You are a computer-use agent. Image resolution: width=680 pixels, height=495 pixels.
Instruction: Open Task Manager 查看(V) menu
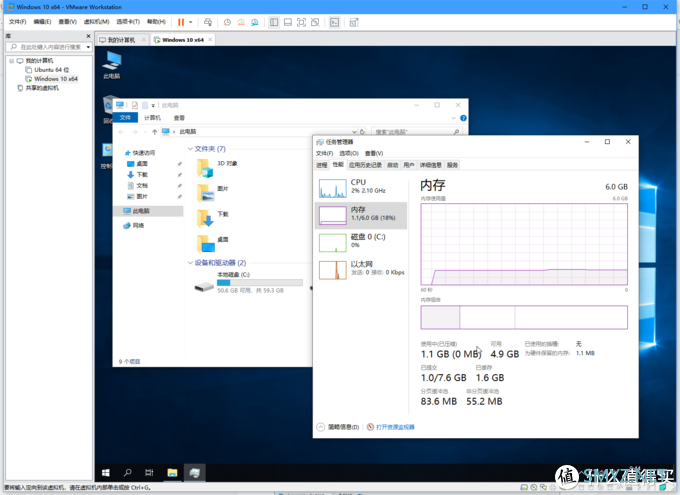click(x=374, y=153)
